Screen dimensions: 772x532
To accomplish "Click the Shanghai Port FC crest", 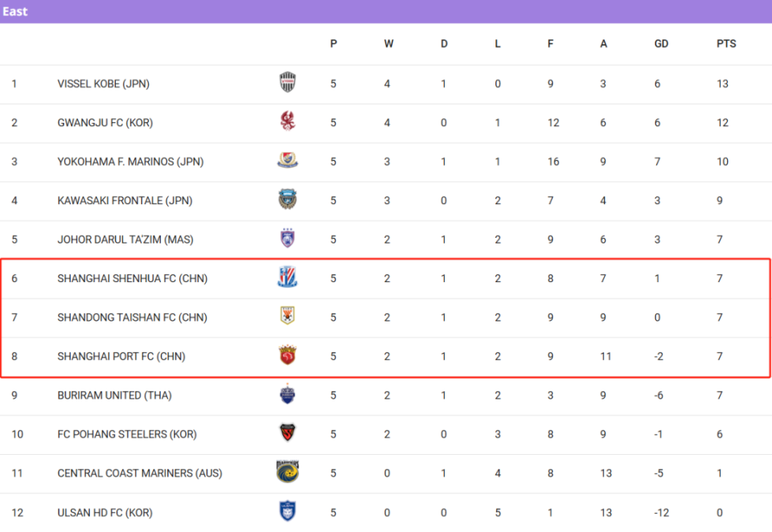I will (288, 356).
